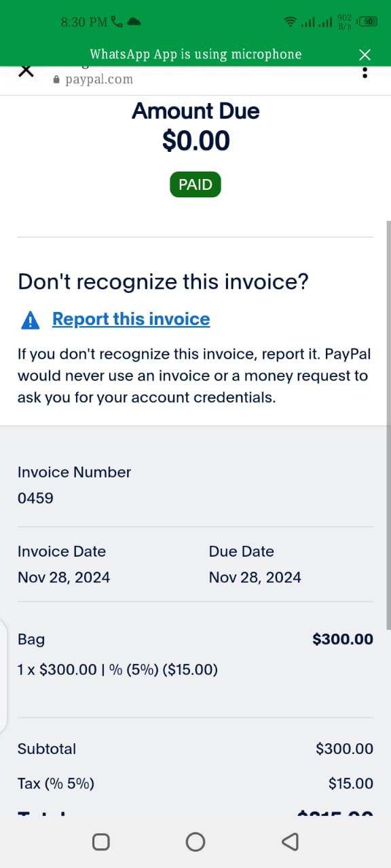Tap the Android back triangle button
The height and width of the screenshot is (868, 391).
290,842
